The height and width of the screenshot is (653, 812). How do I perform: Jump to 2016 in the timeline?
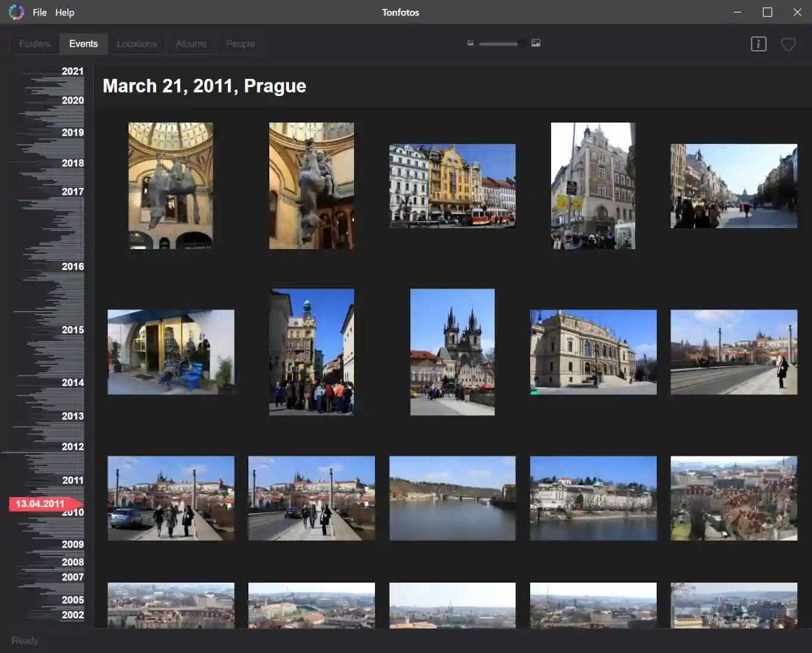point(72,266)
